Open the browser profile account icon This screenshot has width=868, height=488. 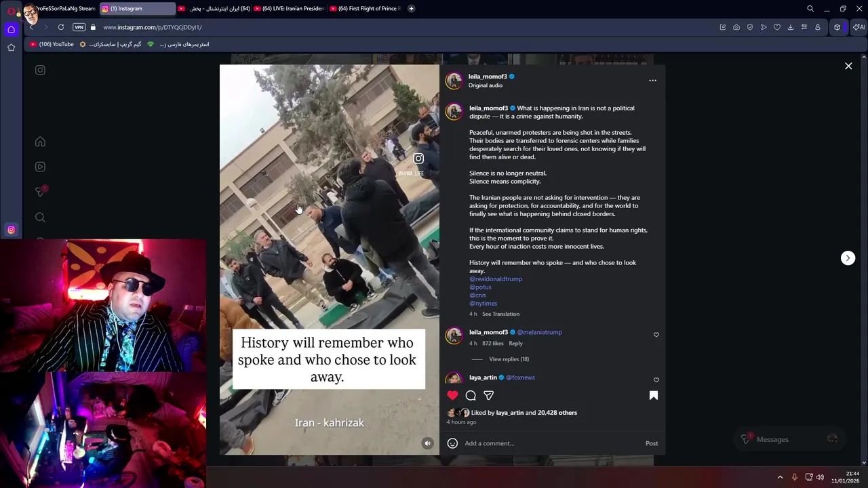pos(818,27)
